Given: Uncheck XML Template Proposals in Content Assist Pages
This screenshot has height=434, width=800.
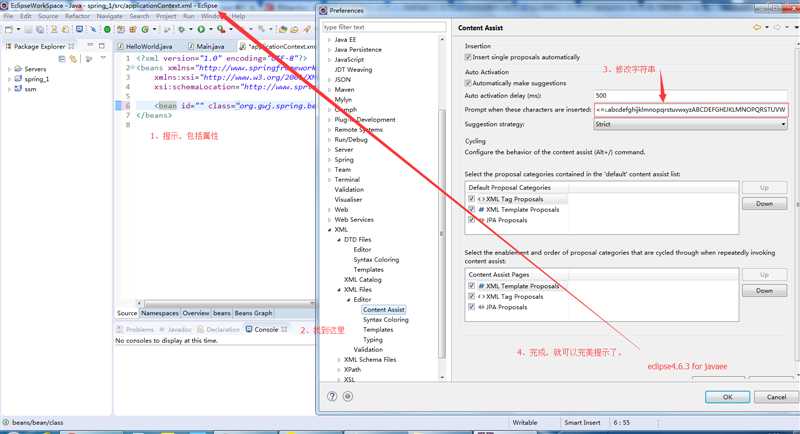Looking at the screenshot, I should click(x=471, y=286).
